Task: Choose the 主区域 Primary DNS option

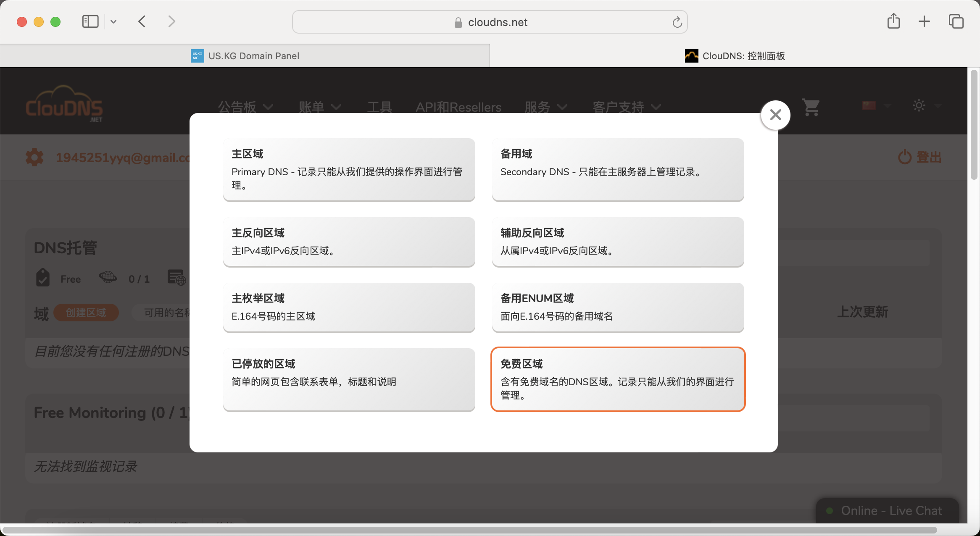Action: tap(349, 169)
